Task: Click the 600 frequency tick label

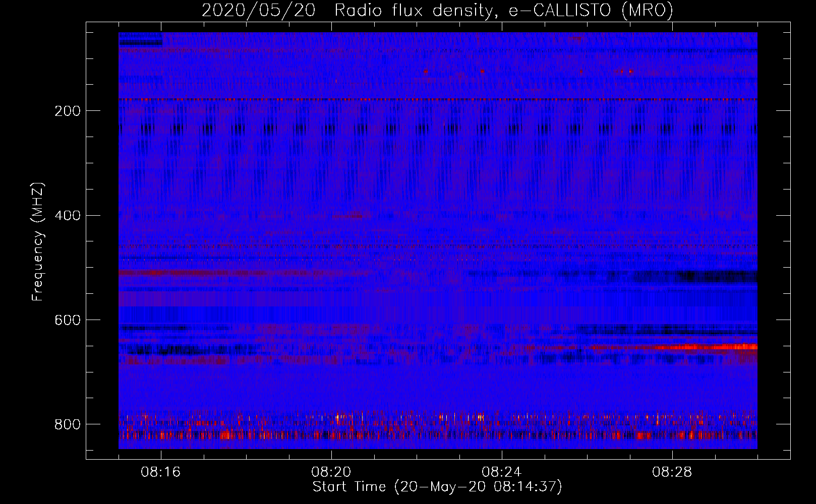Action: (x=68, y=321)
